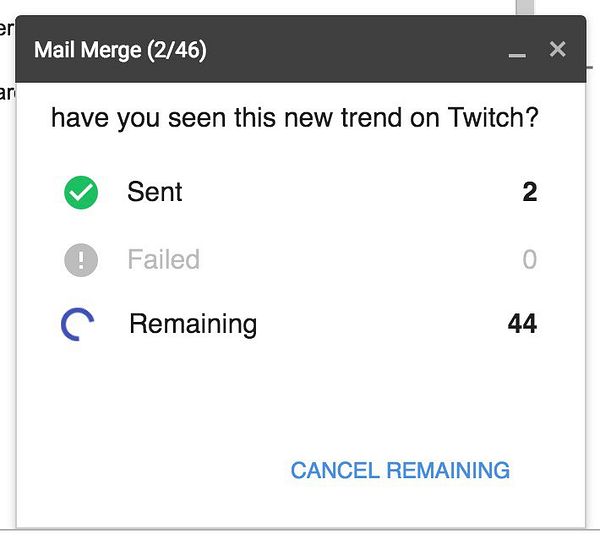Click the sent count of 2

coord(529,192)
